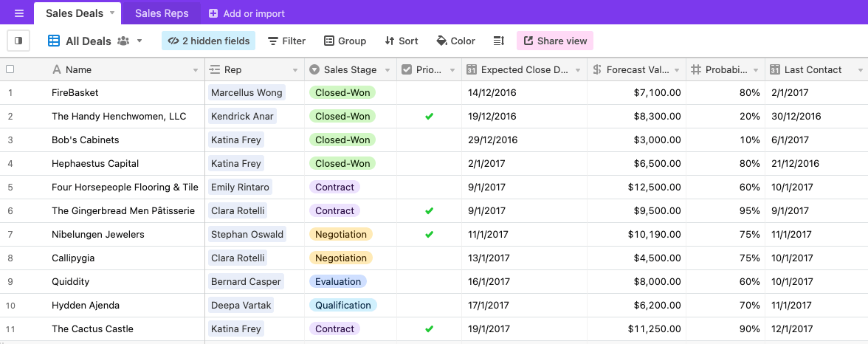Click the Kendrick Anar rep chip
Screen dimensions: 868x344
click(242, 117)
